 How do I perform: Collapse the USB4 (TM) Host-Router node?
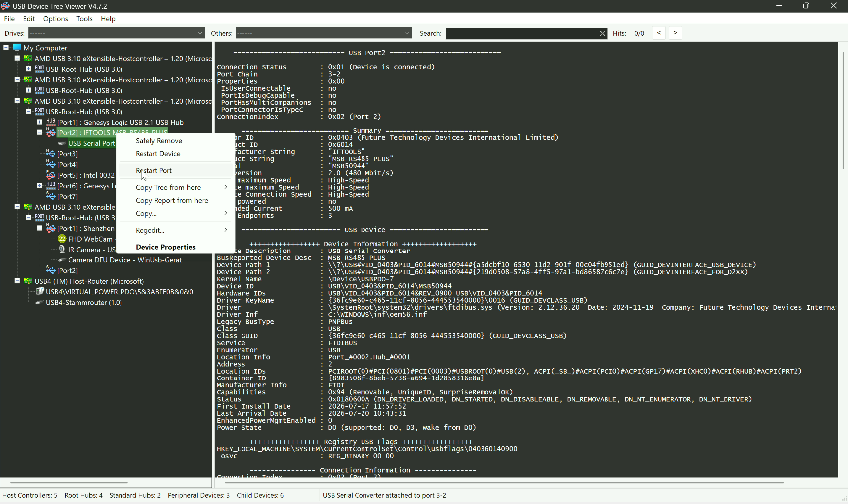17,281
